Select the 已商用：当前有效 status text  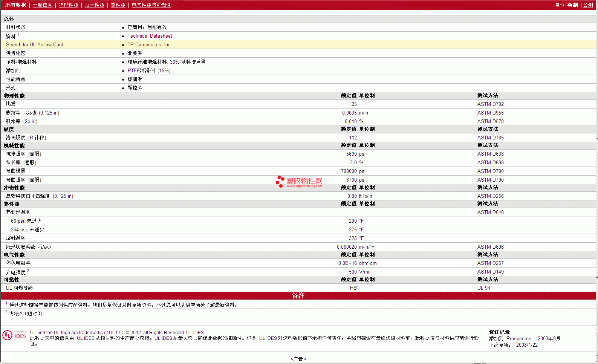[147, 27]
